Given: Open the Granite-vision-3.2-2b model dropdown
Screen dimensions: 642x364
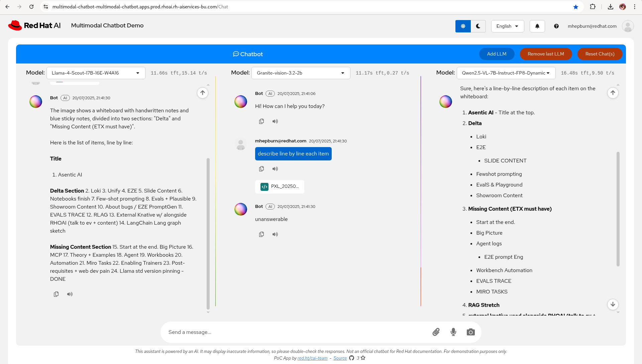Looking at the screenshot, I should click(x=301, y=73).
